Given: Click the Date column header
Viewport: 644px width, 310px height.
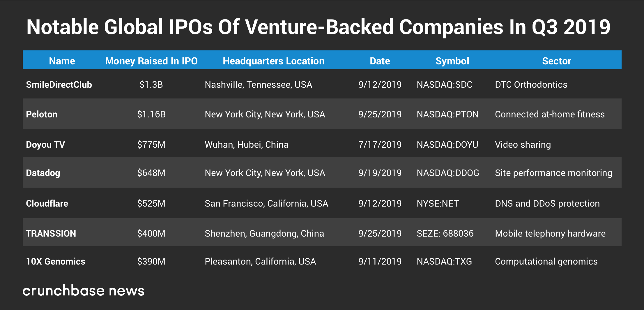Looking at the screenshot, I should point(380,61).
